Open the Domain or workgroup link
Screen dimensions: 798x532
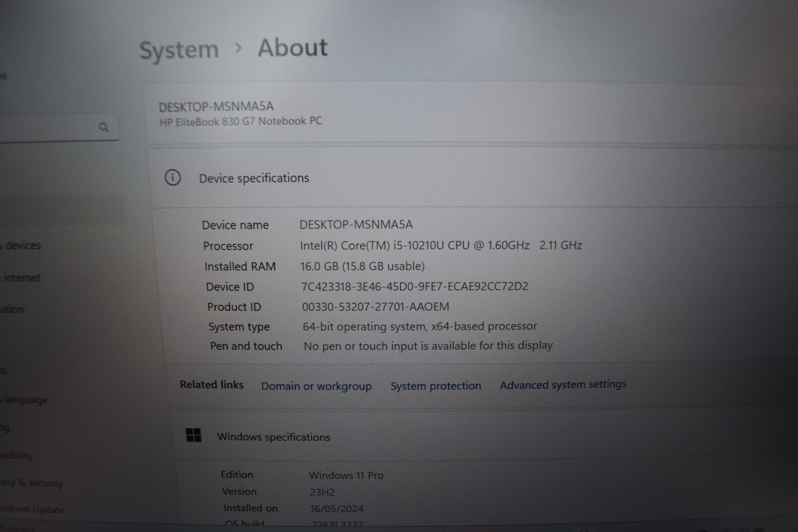coord(316,386)
